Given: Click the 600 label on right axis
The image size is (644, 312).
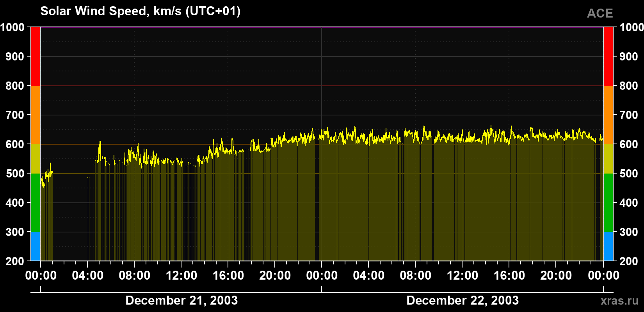Looking at the screenshot, I should [x=629, y=144].
